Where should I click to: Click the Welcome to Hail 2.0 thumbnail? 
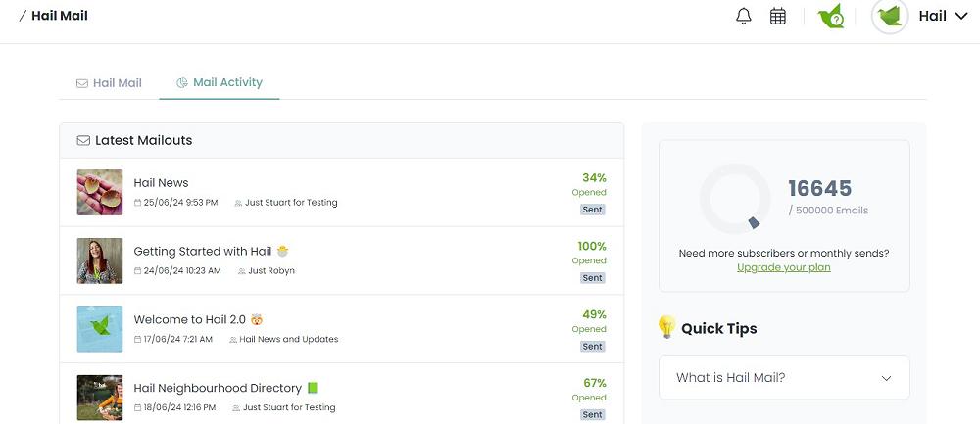(x=100, y=329)
